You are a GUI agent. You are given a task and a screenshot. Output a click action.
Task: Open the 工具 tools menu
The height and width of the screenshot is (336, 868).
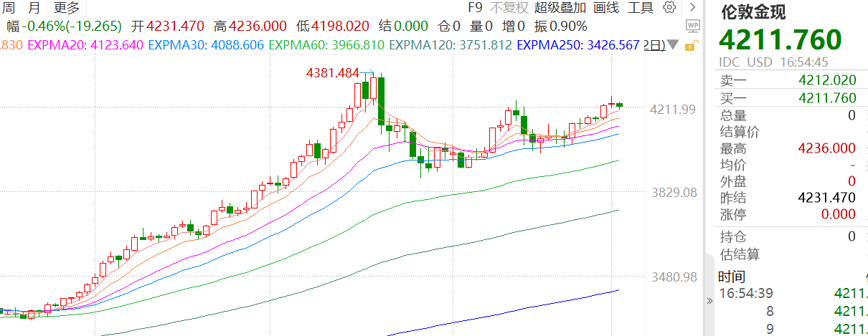[x=641, y=8]
